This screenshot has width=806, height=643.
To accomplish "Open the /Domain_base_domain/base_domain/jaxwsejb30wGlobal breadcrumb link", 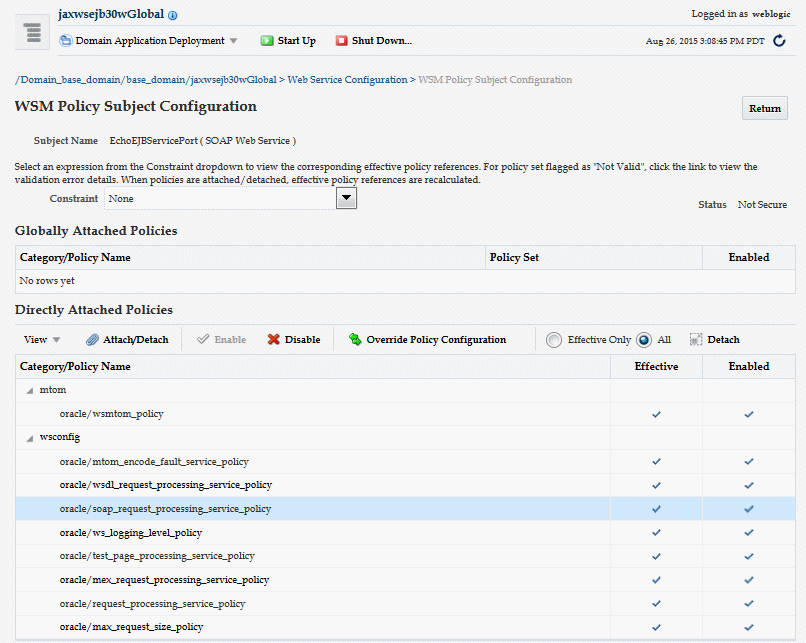I will pyautogui.click(x=146, y=80).
